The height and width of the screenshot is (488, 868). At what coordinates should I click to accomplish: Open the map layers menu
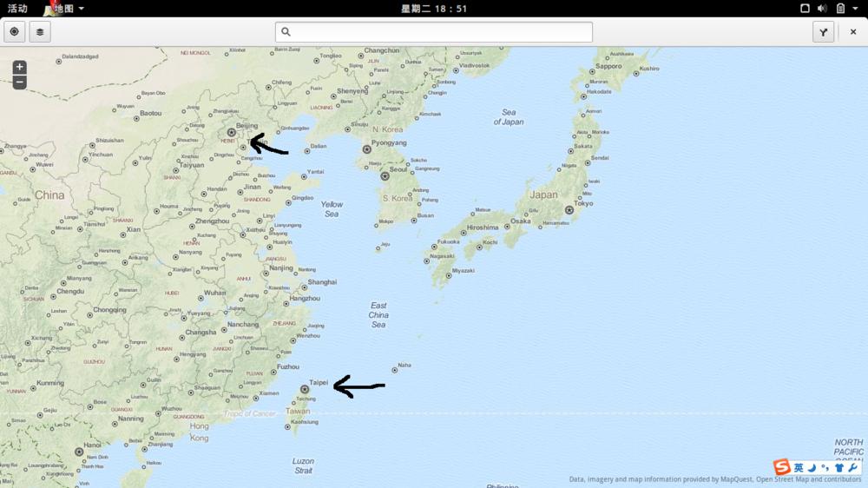click(x=40, y=32)
